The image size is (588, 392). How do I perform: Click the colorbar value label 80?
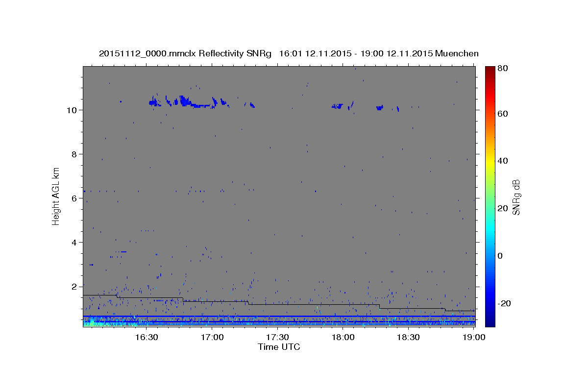pos(504,68)
